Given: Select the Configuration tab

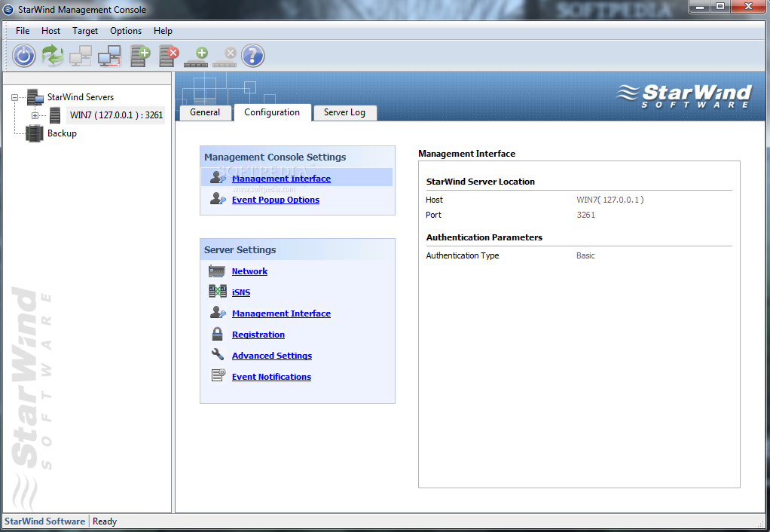Looking at the screenshot, I should coord(272,112).
